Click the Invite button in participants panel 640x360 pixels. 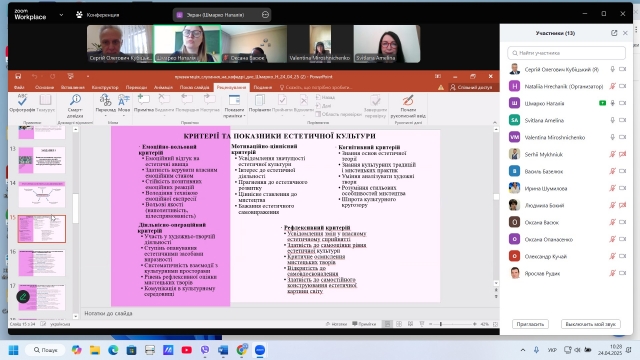(x=530, y=324)
